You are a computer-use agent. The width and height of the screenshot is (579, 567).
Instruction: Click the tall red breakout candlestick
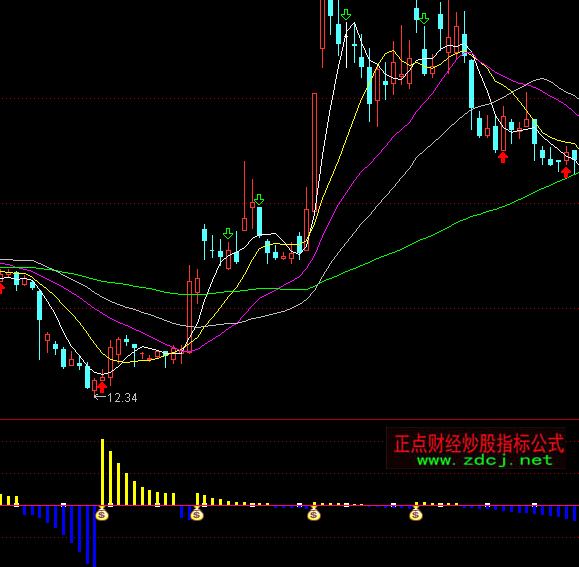[x=314, y=153]
